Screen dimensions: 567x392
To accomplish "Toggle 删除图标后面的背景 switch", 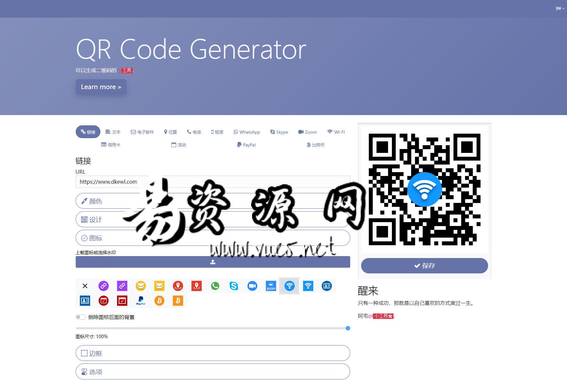I will [80, 317].
